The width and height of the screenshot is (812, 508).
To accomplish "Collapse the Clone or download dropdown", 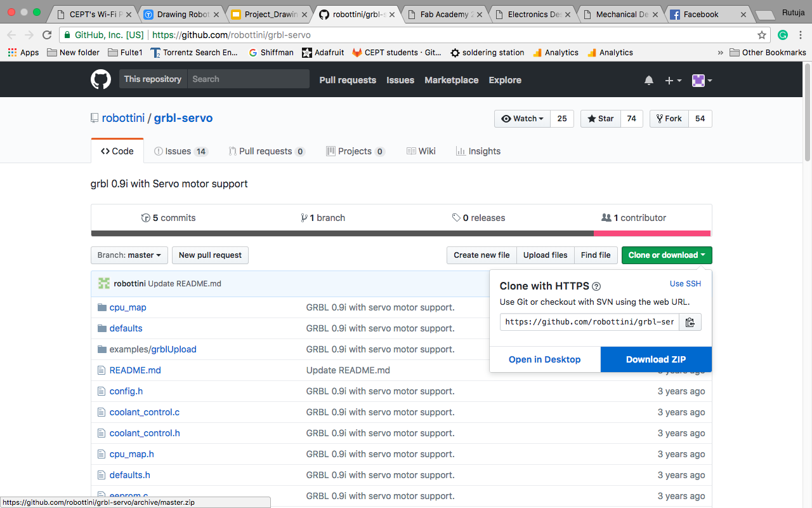I will coord(667,255).
